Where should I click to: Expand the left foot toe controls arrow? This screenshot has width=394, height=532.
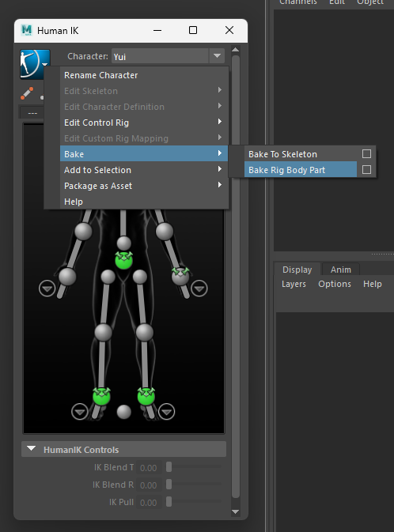coord(166,412)
